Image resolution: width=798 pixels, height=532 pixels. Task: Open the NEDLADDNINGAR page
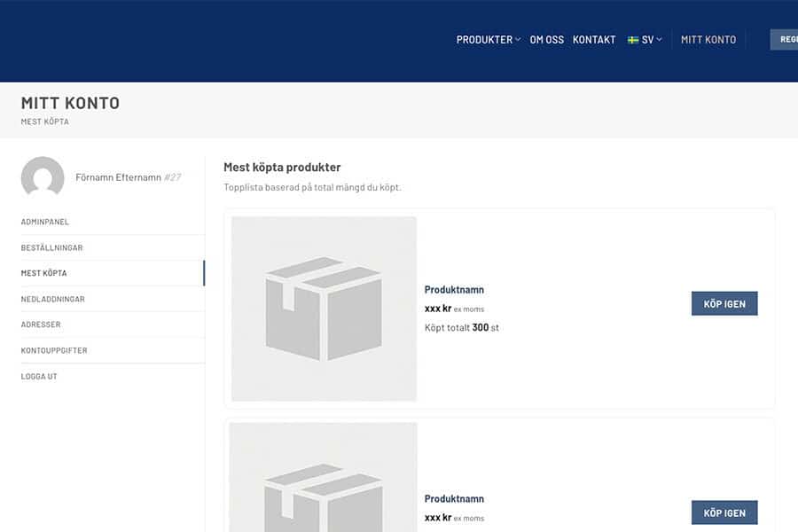(55, 299)
